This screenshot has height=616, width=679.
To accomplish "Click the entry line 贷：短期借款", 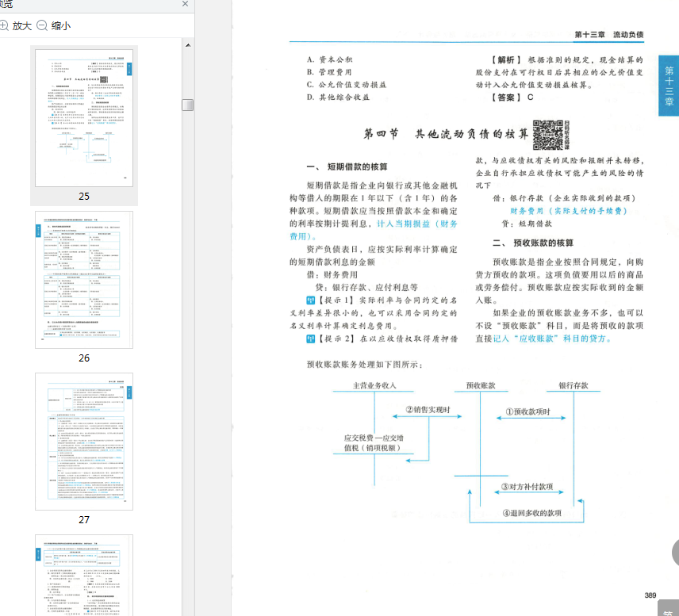I will point(527,224).
